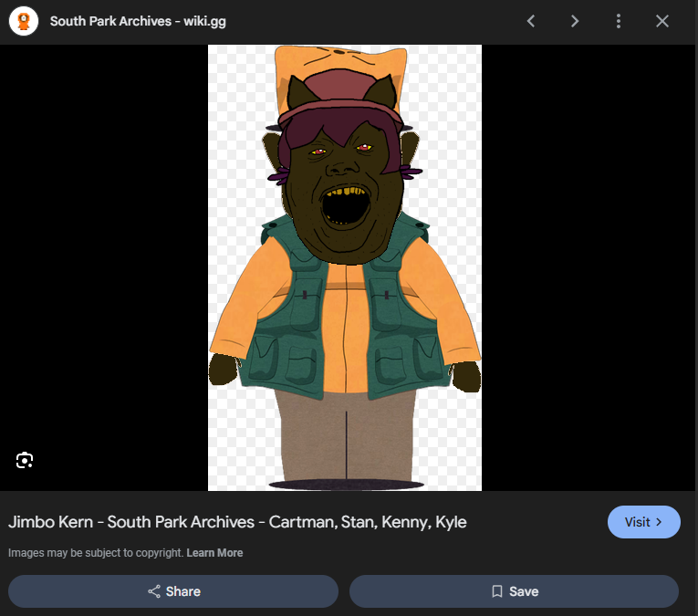The height and width of the screenshot is (616, 698).
Task: Advance to the next image result
Action: coord(575,21)
